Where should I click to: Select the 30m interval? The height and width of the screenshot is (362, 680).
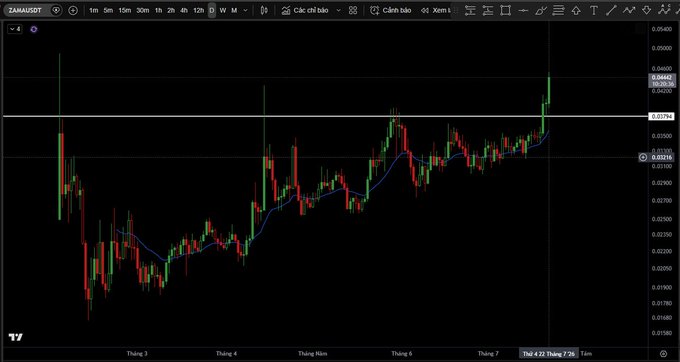pos(143,10)
